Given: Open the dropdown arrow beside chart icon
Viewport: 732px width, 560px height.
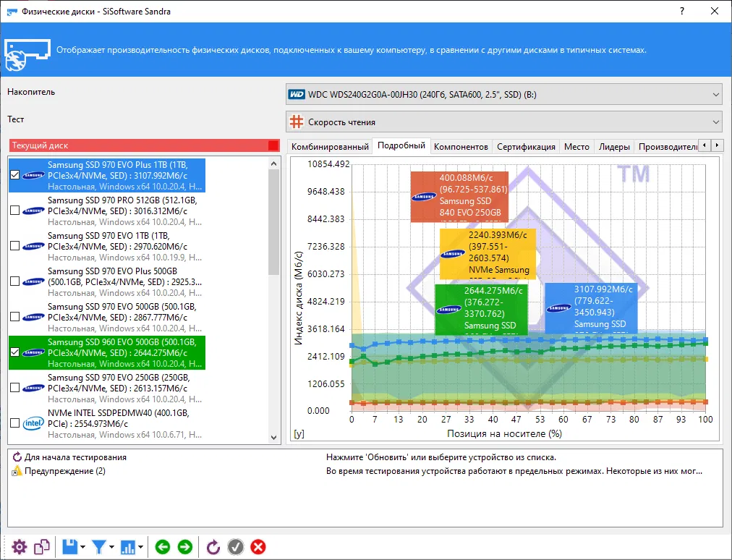Looking at the screenshot, I should (x=140, y=547).
